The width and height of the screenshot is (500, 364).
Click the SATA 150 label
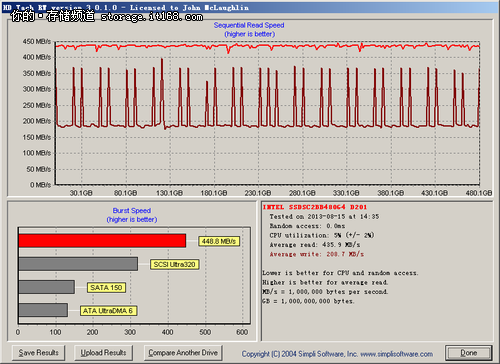pyautogui.click(x=106, y=287)
